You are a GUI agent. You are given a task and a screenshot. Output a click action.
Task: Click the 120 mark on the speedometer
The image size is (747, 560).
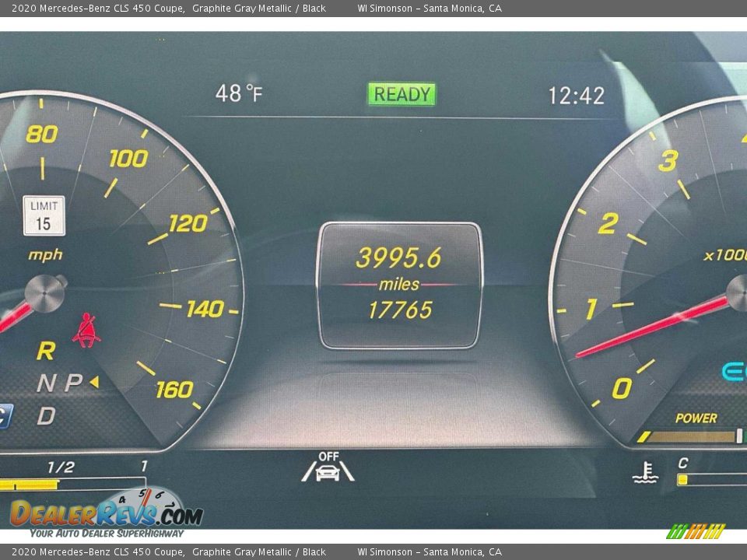(188, 223)
